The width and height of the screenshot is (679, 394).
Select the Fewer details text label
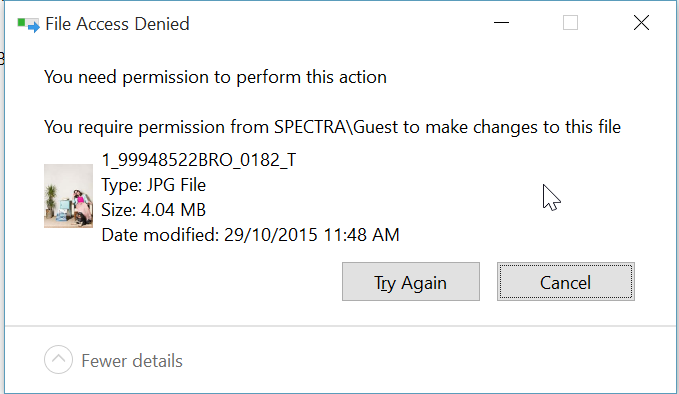(132, 361)
